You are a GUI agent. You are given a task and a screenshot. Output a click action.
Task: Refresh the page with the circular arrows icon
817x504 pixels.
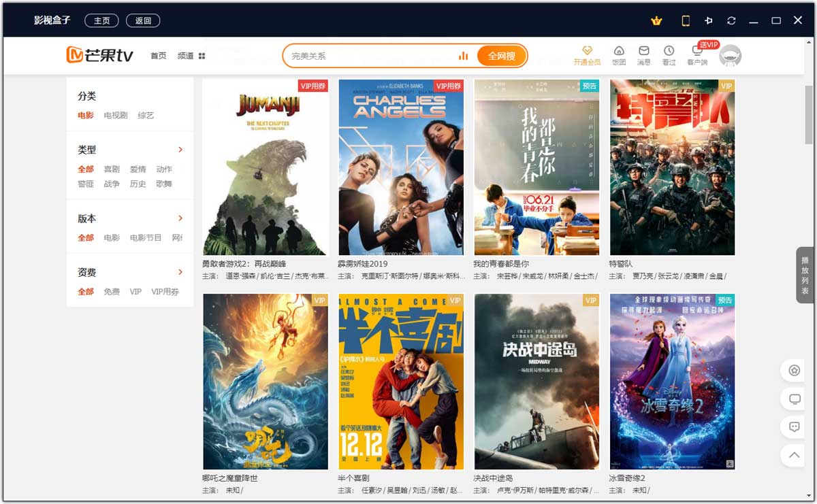[731, 20]
